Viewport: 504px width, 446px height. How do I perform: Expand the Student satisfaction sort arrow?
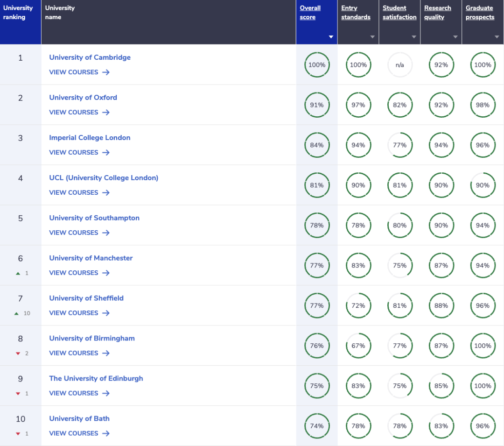pos(414,37)
